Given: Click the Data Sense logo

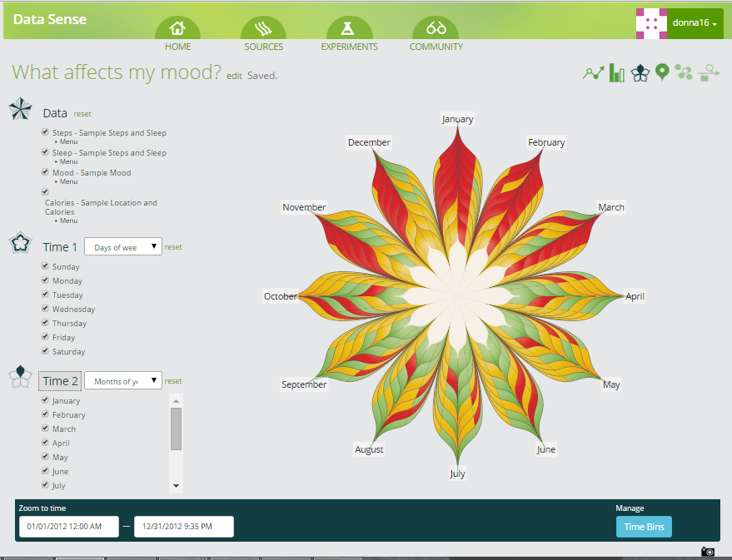Looking at the screenshot, I should coord(50,19).
